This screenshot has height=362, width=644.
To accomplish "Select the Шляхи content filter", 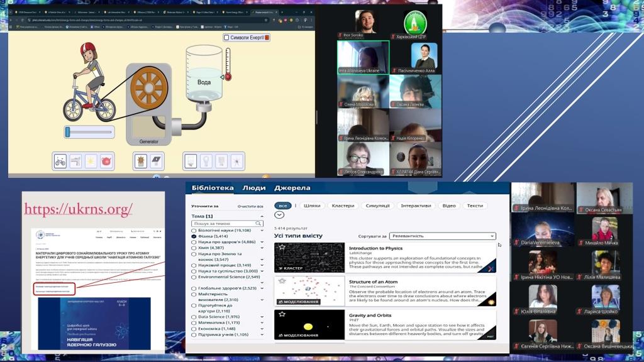I will coord(312,206).
